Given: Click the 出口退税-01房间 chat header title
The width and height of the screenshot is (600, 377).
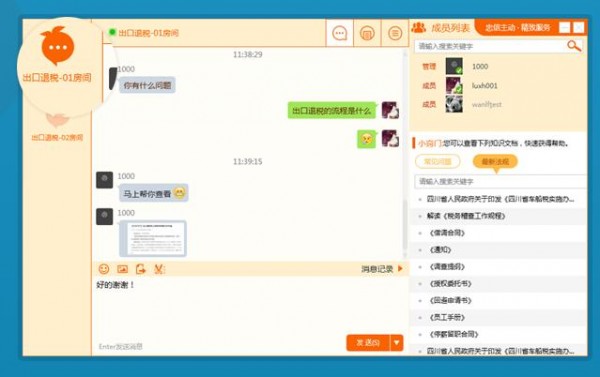Looking at the screenshot, I should coord(148,33).
